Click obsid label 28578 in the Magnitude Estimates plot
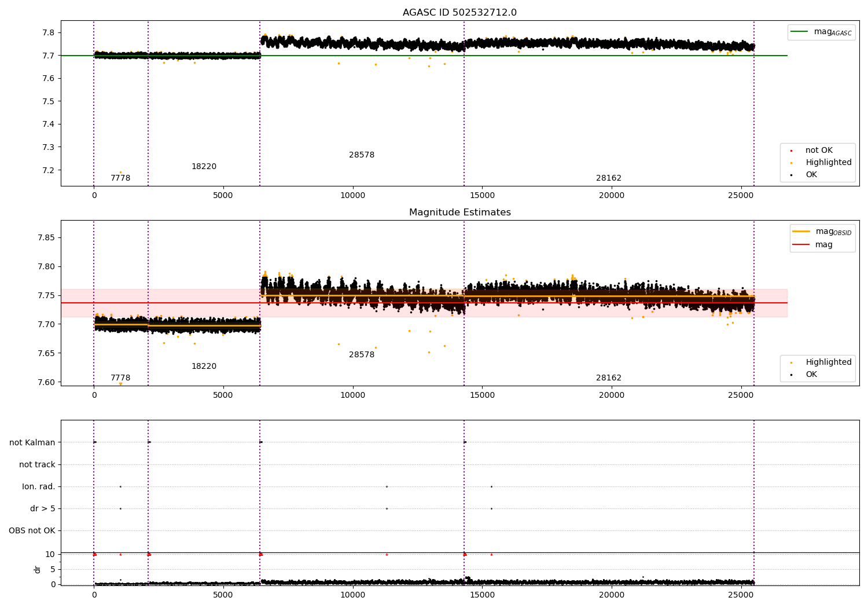 click(x=362, y=355)
